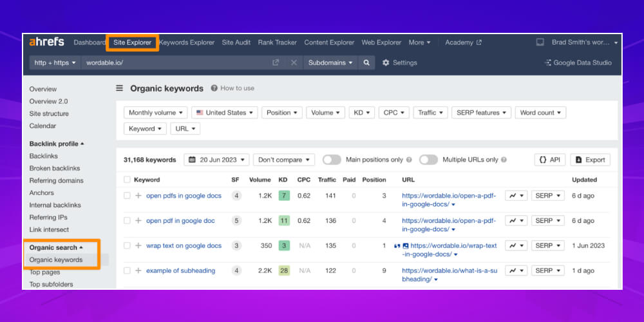The image size is (644, 322).
Task: Click the ahrefs logo
Action: point(46,42)
